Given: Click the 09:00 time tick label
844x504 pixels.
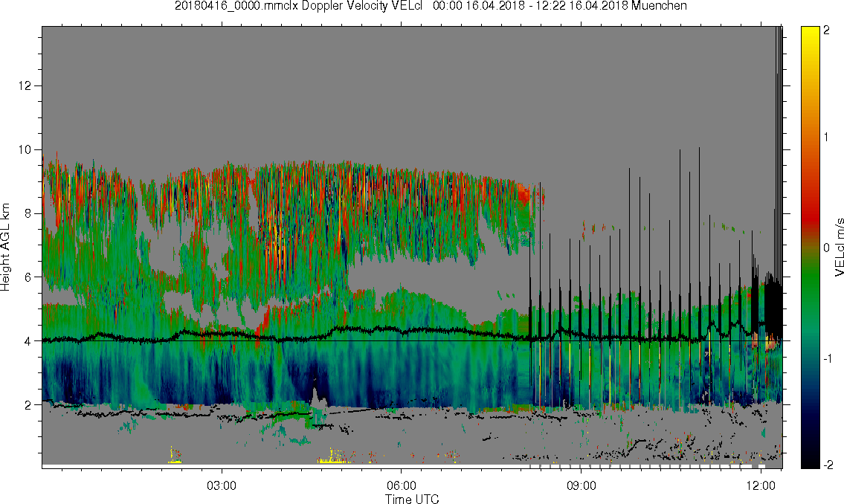Looking at the screenshot, I should 582,485.
